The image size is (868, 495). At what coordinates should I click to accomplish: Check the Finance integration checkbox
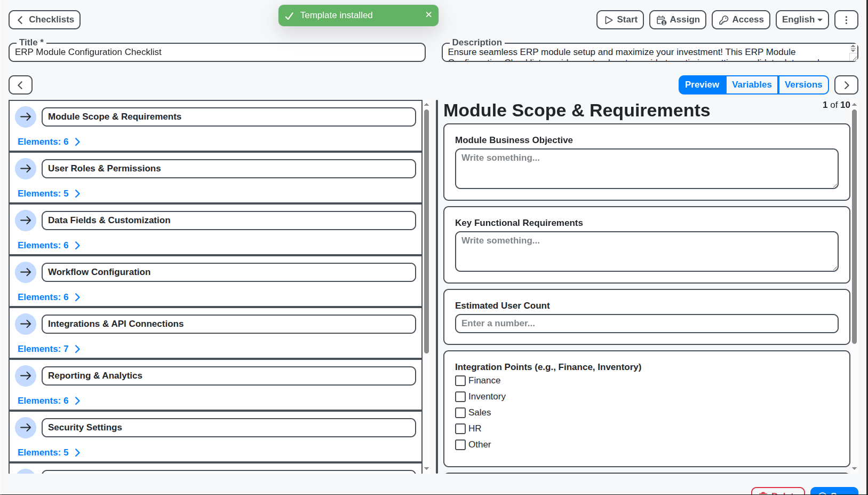click(x=460, y=380)
